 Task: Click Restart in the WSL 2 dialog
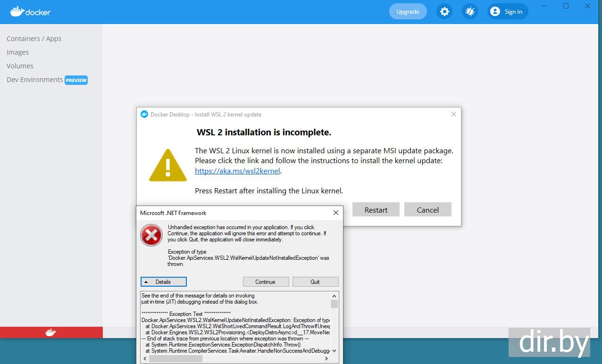point(376,210)
